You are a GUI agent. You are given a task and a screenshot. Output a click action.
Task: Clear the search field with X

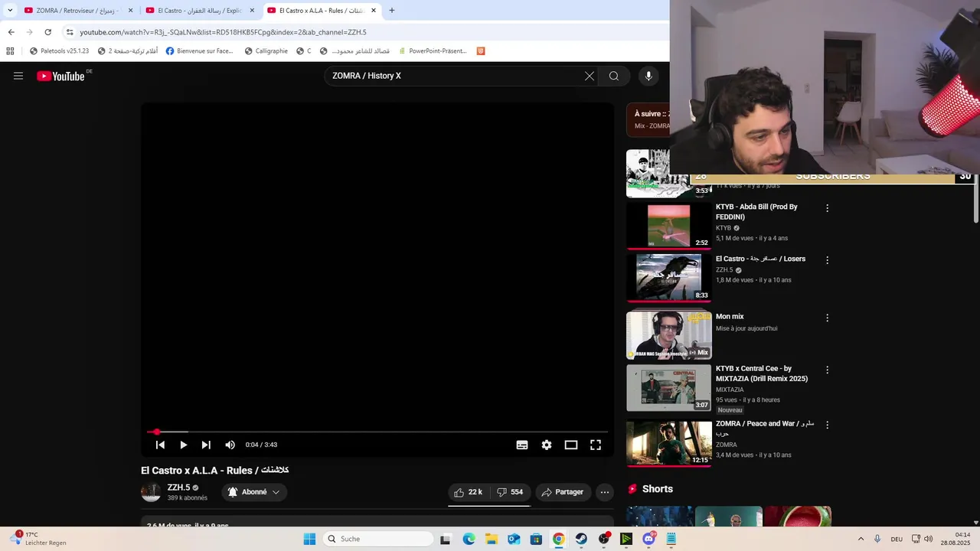pos(590,76)
